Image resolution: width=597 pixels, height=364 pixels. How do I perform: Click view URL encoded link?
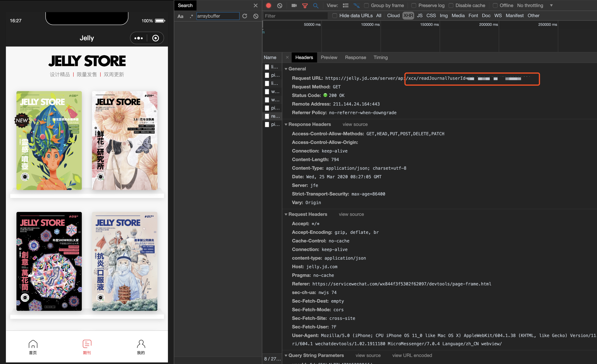[412, 355]
